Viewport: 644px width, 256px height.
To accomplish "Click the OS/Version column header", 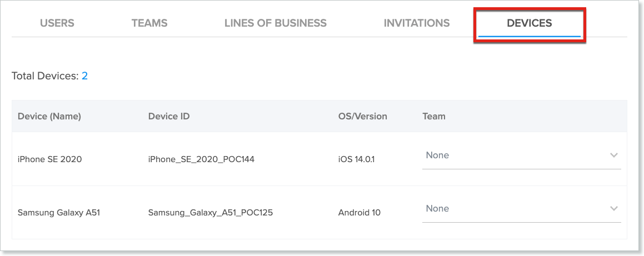I will pyautogui.click(x=362, y=116).
